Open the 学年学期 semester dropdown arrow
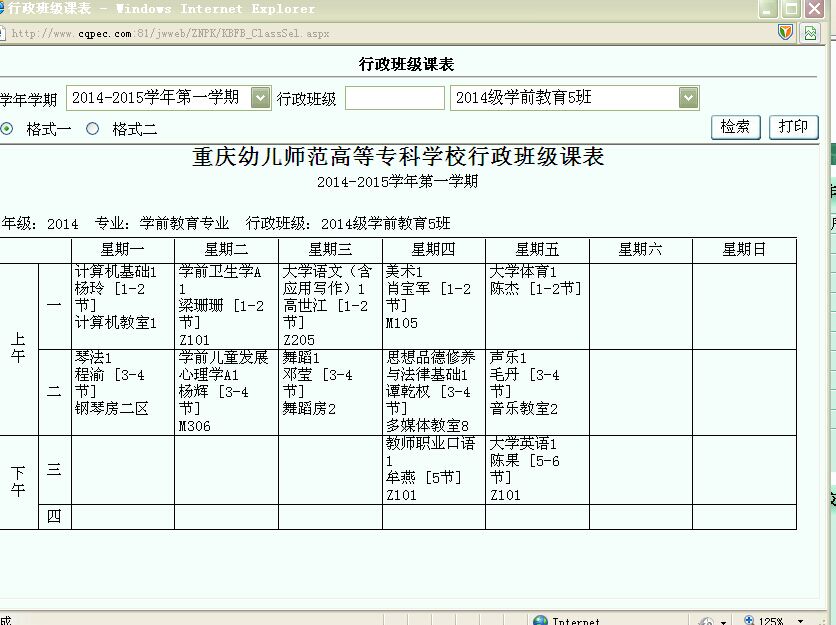 pyautogui.click(x=260, y=98)
